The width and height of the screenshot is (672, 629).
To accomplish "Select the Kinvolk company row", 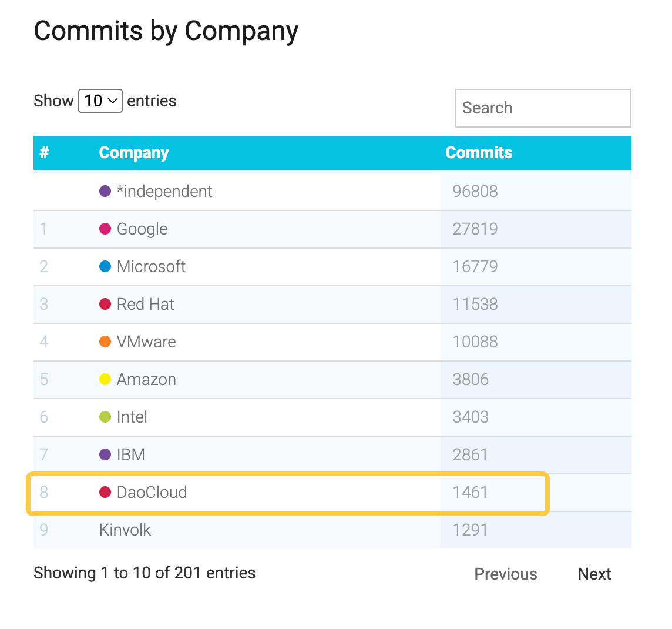I will [125, 530].
